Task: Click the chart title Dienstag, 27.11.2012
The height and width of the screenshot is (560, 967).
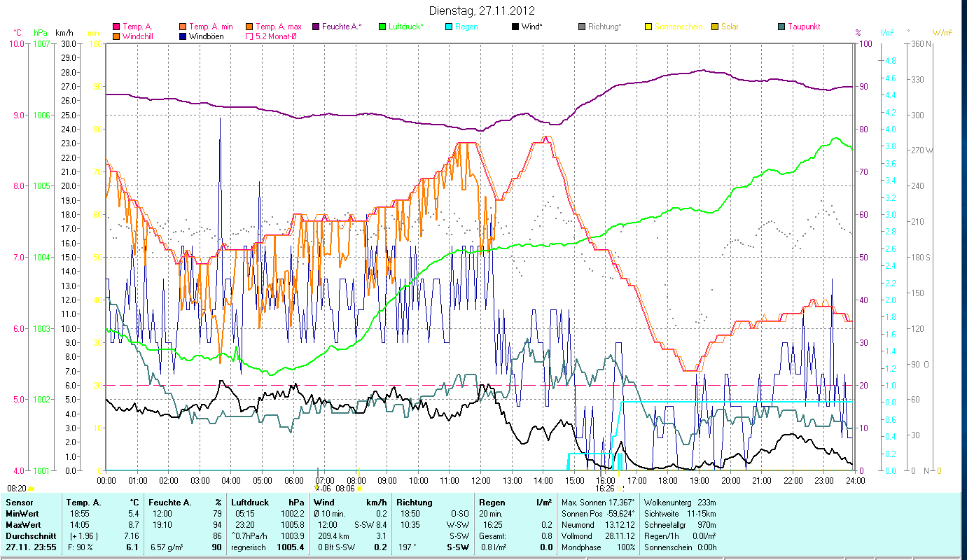Action: (483, 10)
